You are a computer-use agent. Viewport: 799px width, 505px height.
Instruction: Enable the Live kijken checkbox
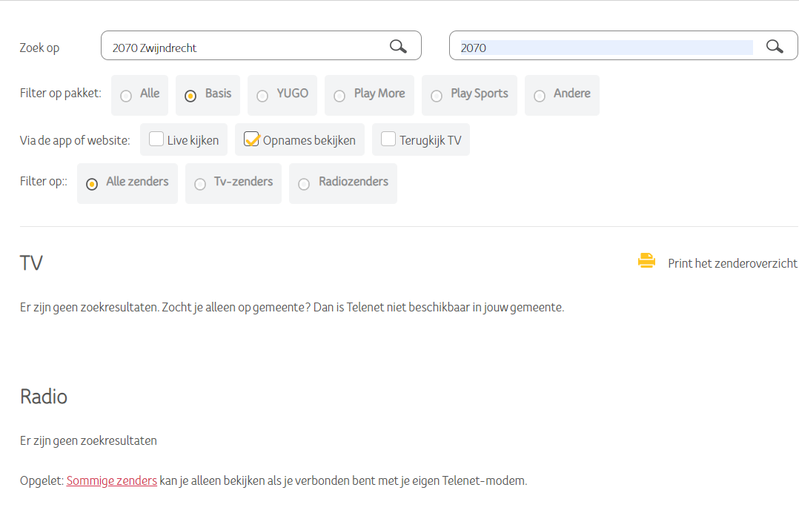[156, 140]
